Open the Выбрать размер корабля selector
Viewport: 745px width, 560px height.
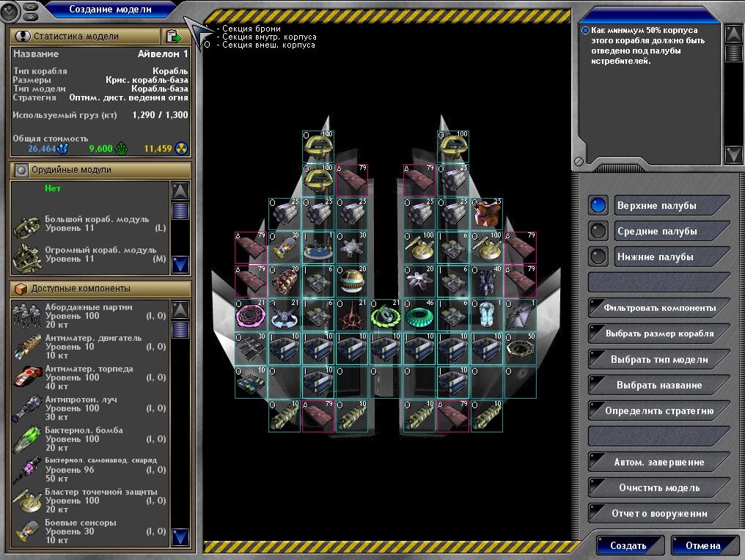[x=658, y=334]
